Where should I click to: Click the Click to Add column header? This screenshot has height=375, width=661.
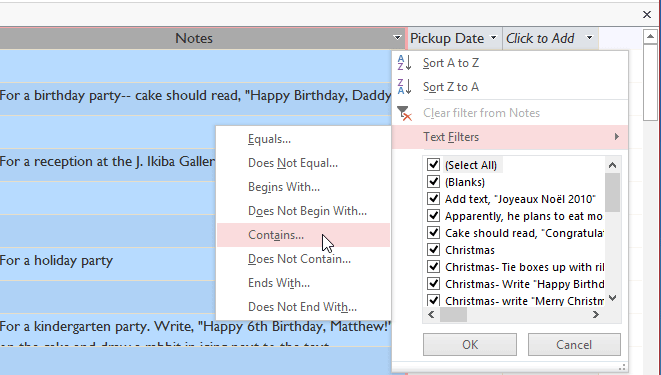(551, 38)
